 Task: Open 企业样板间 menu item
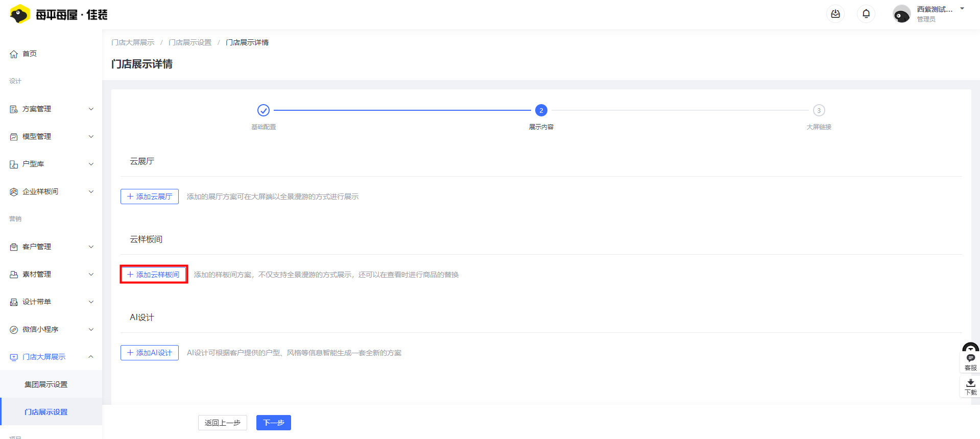[51, 191]
